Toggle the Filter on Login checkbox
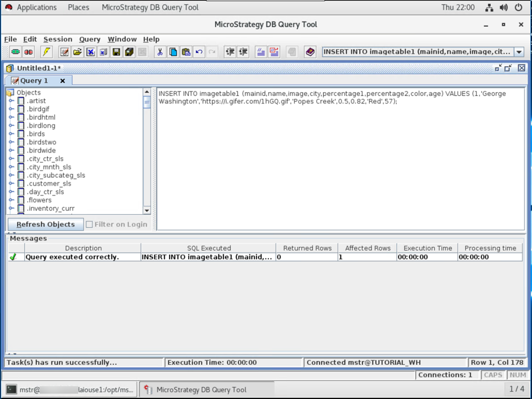This screenshot has width=532, height=399. [89, 224]
